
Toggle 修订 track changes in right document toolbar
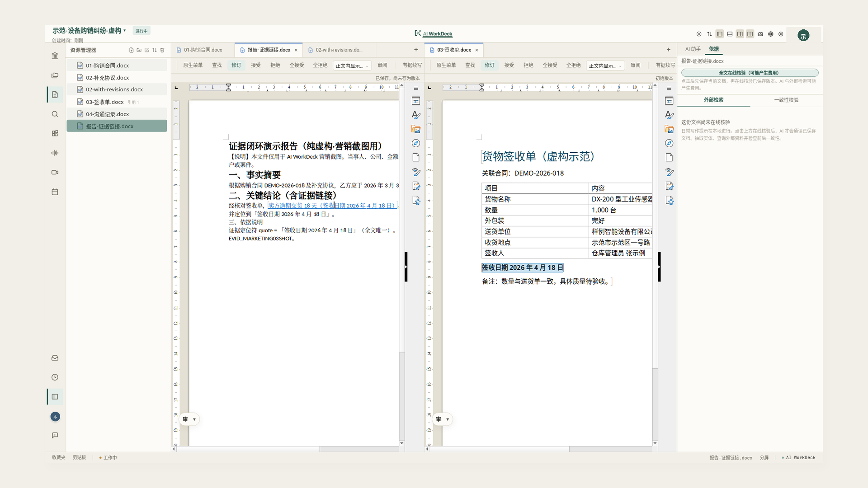pyautogui.click(x=490, y=65)
